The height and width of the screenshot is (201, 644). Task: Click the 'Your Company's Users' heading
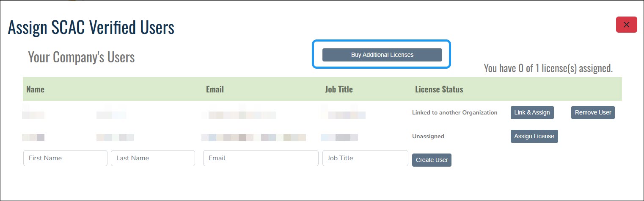point(81,57)
